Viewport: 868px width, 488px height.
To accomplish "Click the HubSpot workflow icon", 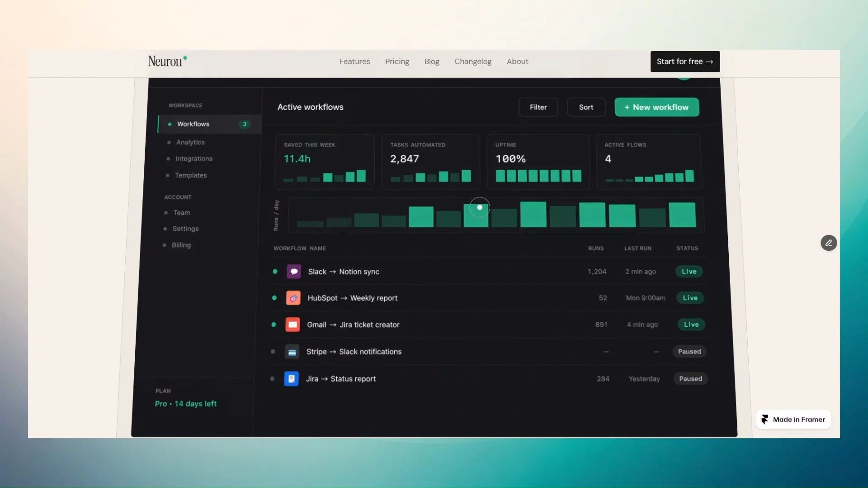I will point(293,298).
